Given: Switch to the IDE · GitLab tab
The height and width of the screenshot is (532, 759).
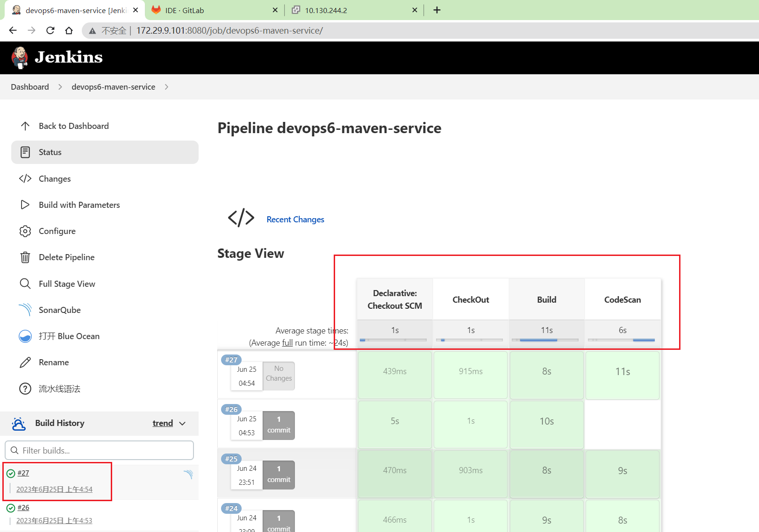Looking at the screenshot, I should pyautogui.click(x=215, y=10).
